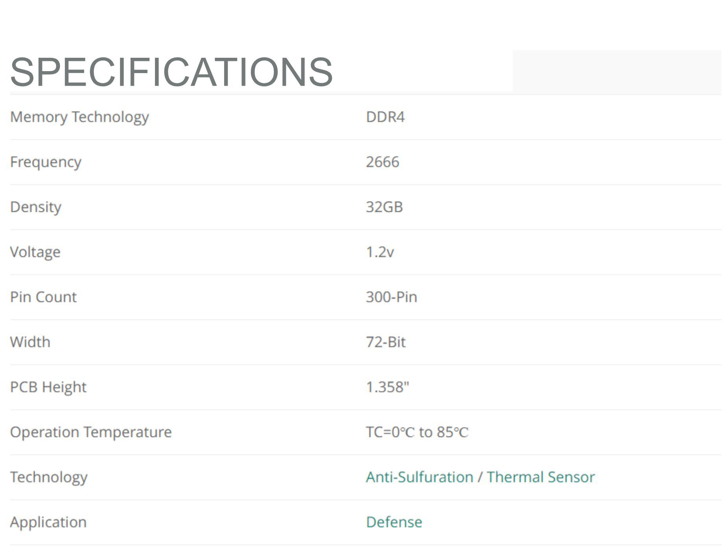Select the Voltage label
The height and width of the screenshot is (560, 728).
click(x=35, y=252)
